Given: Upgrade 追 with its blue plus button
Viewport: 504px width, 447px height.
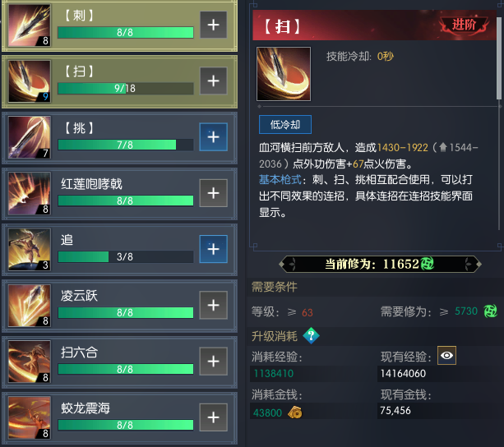Looking at the screenshot, I should 214,249.
